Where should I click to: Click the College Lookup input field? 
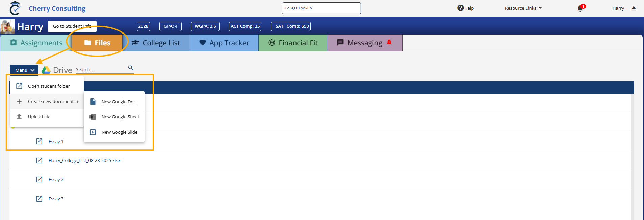tap(321, 8)
